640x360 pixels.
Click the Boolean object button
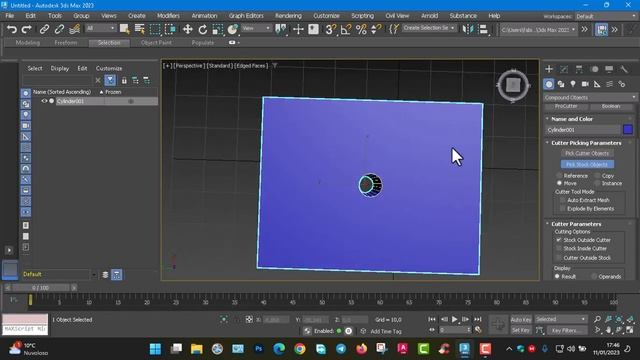pos(611,106)
